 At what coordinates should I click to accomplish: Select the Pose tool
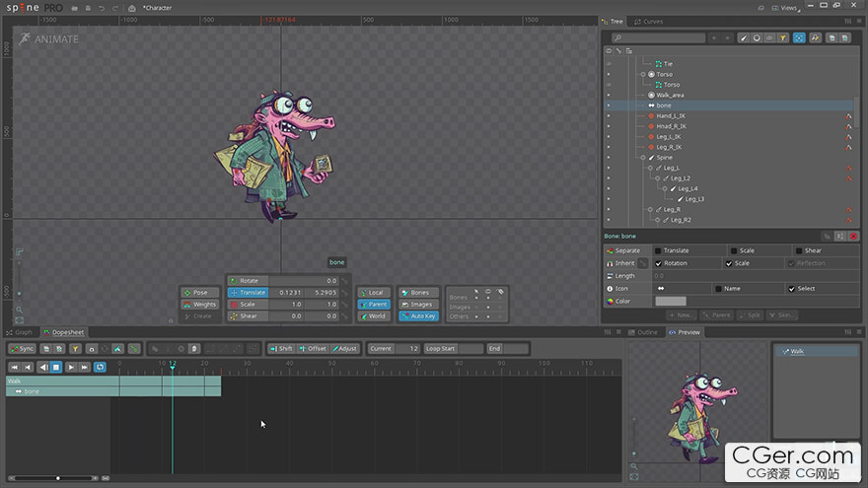pyautogui.click(x=202, y=293)
